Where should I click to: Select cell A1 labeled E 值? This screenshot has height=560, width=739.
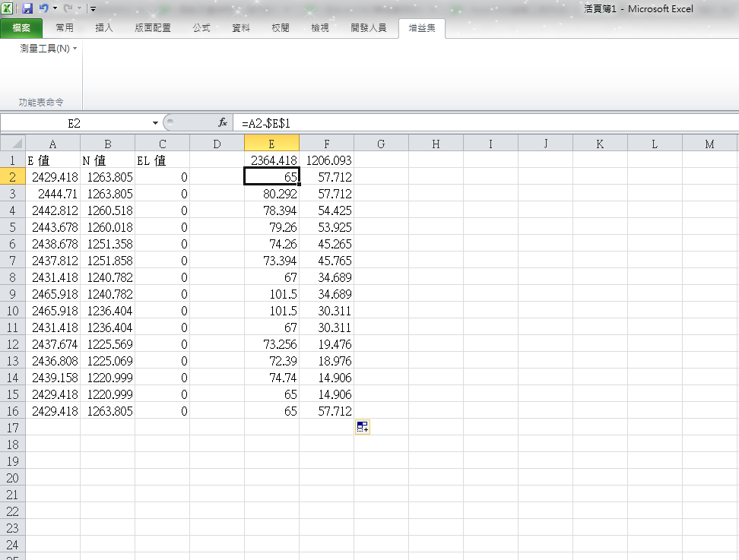pos(52,160)
